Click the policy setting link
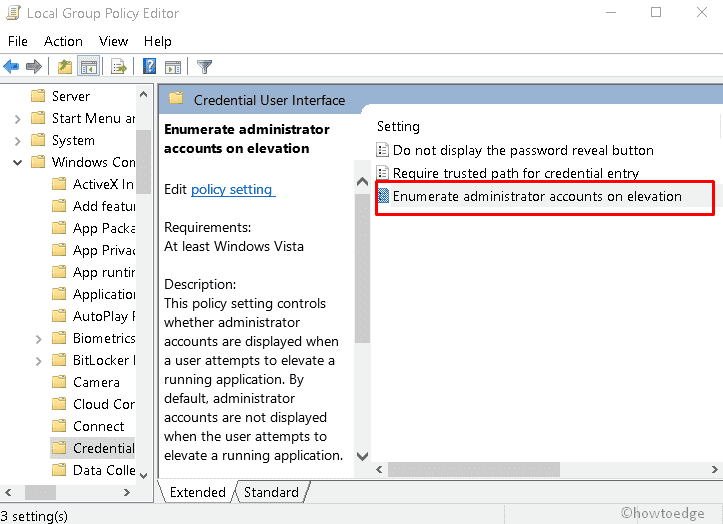This screenshot has width=723, height=524. (233, 189)
